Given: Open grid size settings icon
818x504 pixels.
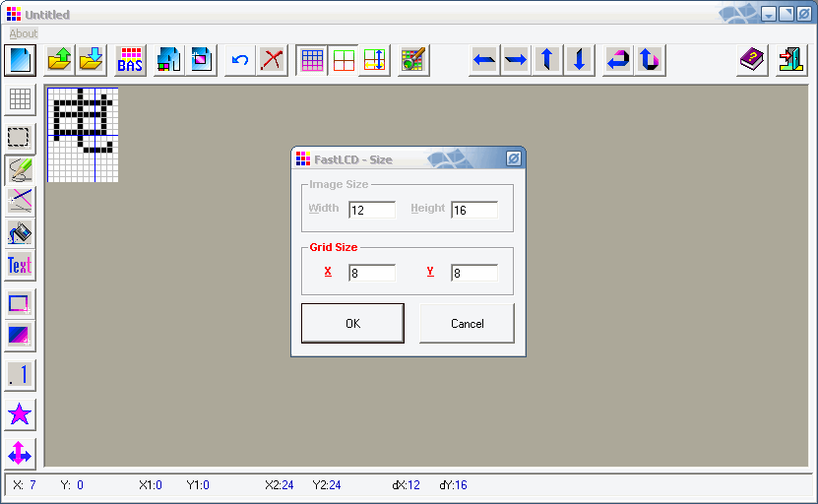Looking at the screenshot, I should (x=375, y=60).
